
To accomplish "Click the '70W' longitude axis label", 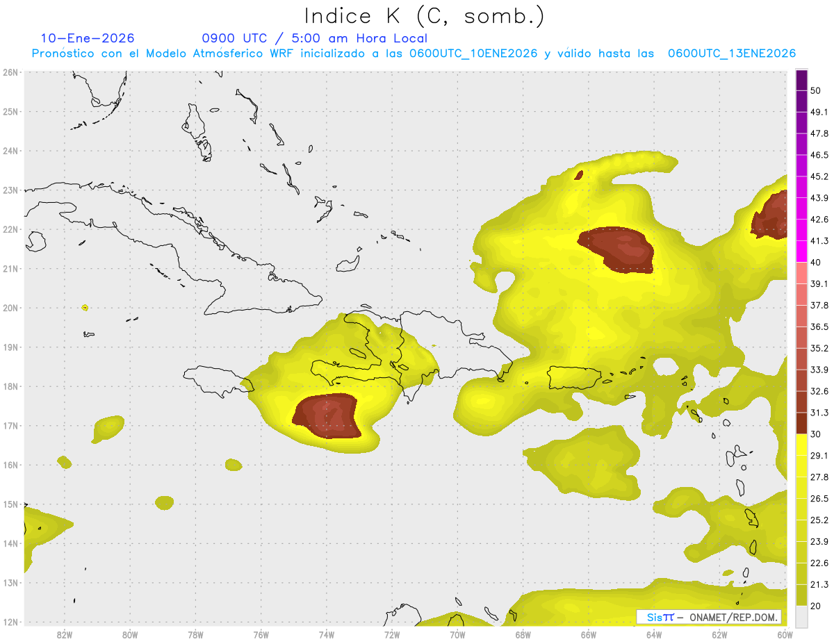I will pyautogui.click(x=457, y=635).
